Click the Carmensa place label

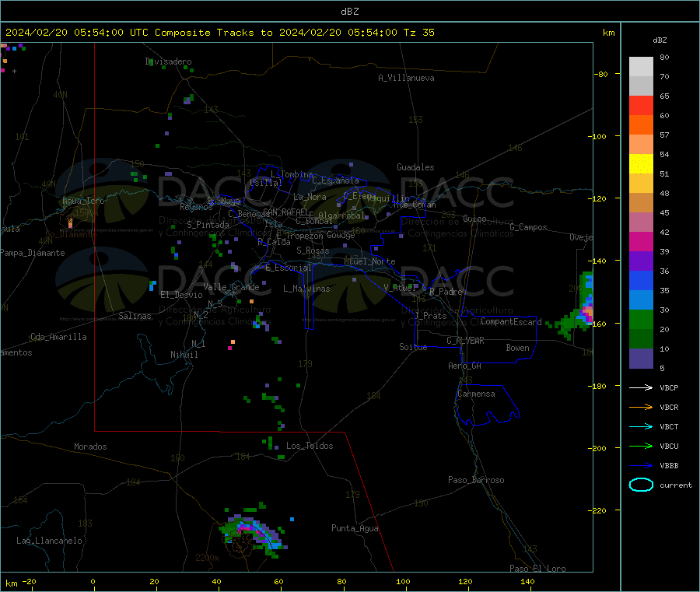[x=476, y=394]
